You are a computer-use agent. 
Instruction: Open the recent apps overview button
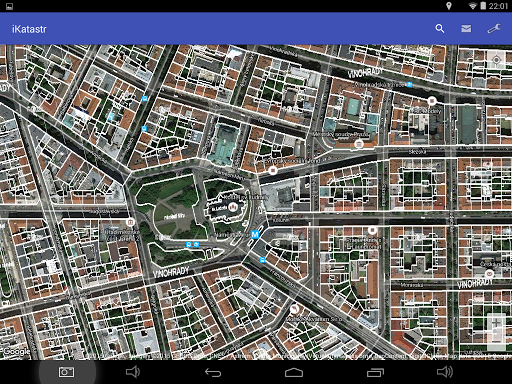tap(375, 372)
